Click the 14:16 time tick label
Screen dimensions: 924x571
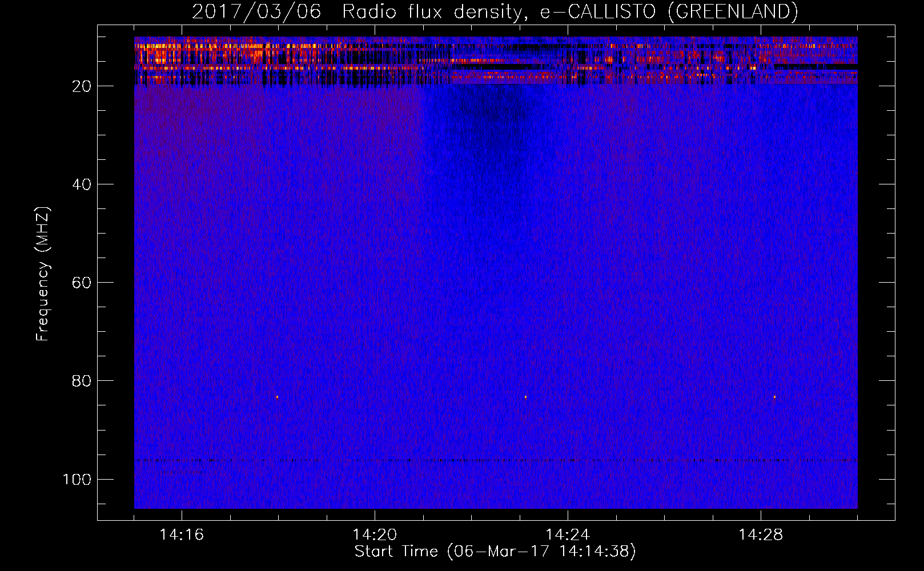[x=182, y=535]
